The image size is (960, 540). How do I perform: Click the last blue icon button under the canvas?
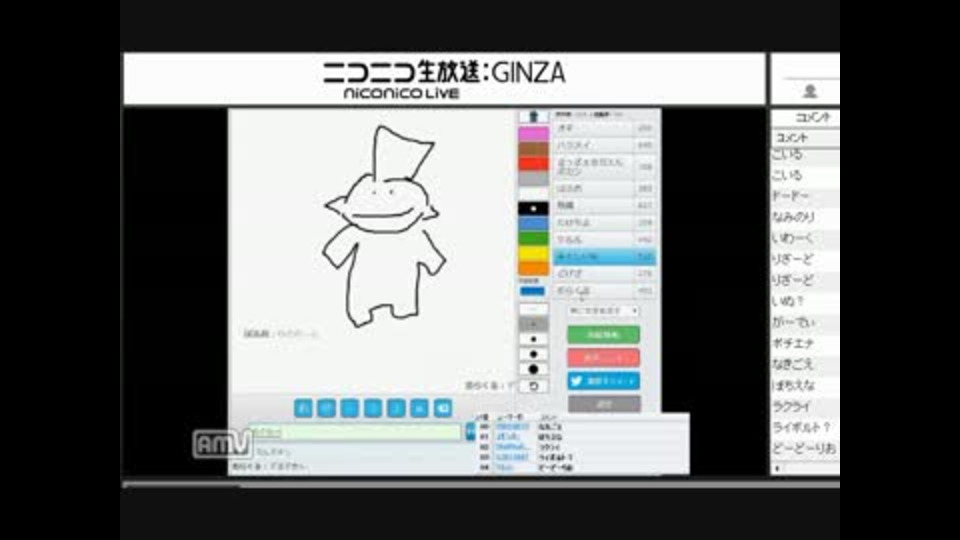(443, 408)
